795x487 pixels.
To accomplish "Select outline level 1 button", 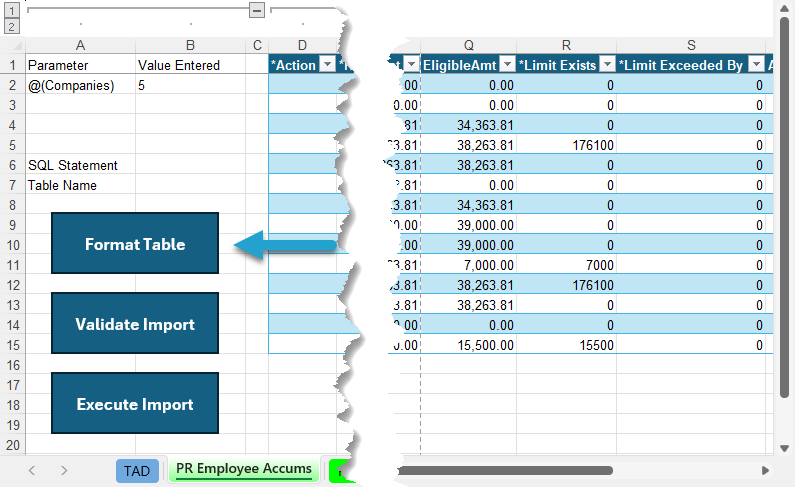I will pos(12,10).
